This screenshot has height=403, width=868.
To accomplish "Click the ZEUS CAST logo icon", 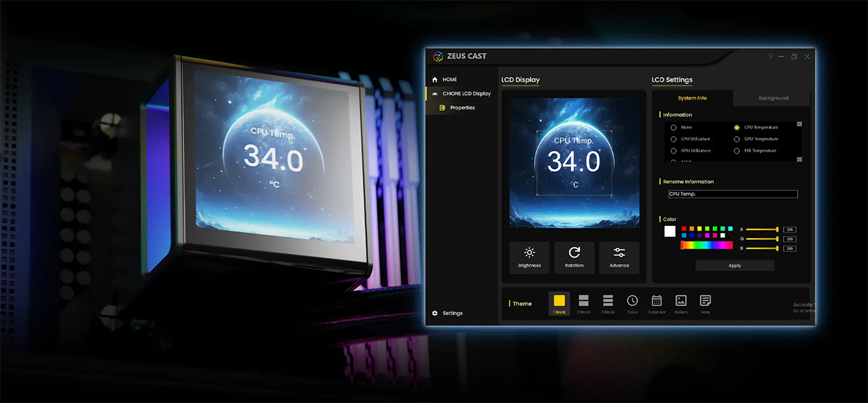I will coord(438,56).
